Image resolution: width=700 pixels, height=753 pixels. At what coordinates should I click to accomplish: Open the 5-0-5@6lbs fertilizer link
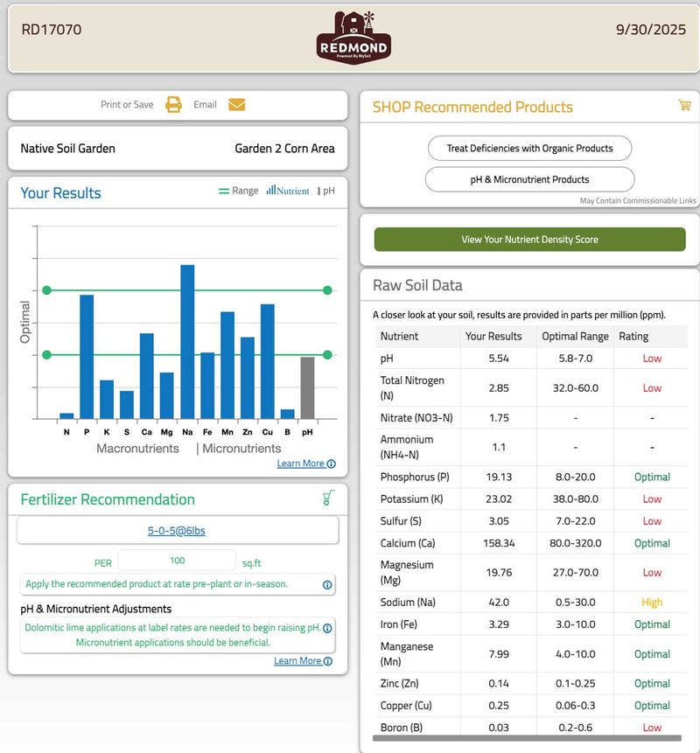(x=177, y=531)
